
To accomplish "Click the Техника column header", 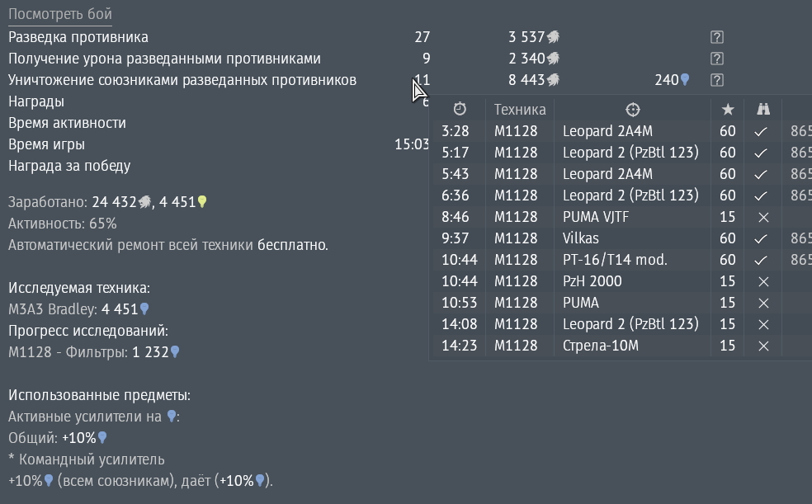I will point(519,110).
